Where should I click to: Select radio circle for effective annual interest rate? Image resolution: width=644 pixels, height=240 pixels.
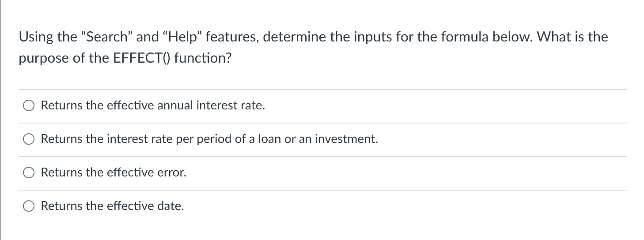pyautogui.click(x=29, y=106)
